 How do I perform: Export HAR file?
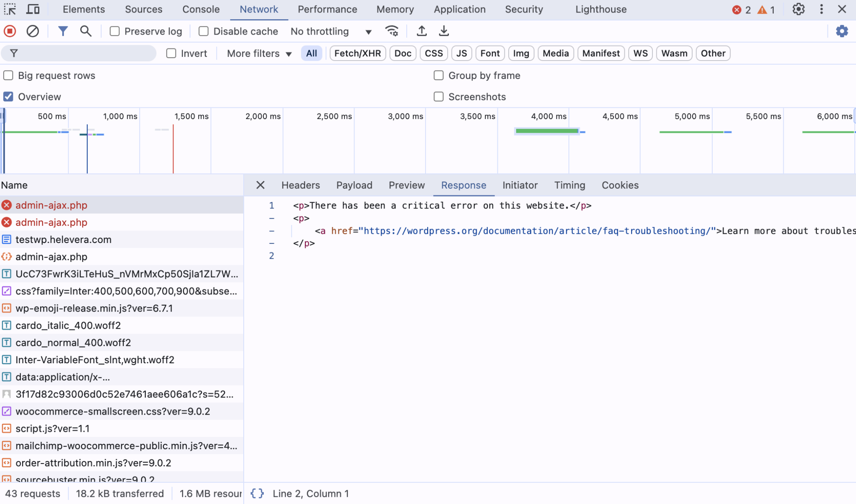[x=443, y=31]
